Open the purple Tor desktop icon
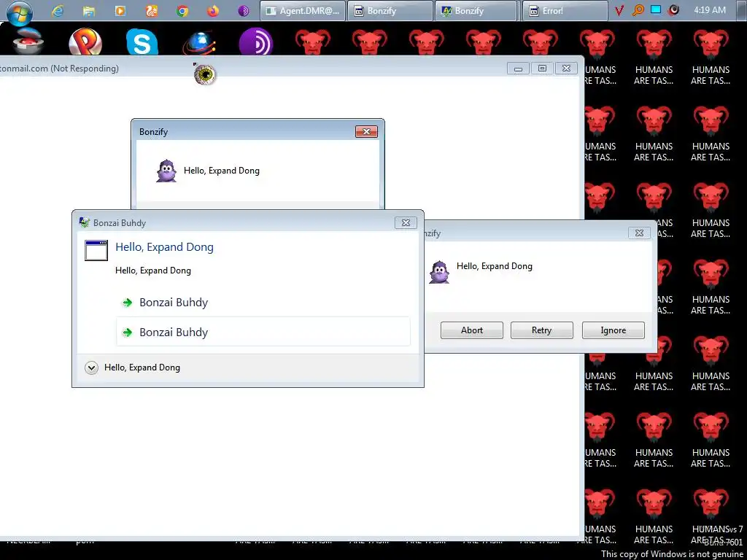 tap(256, 42)
